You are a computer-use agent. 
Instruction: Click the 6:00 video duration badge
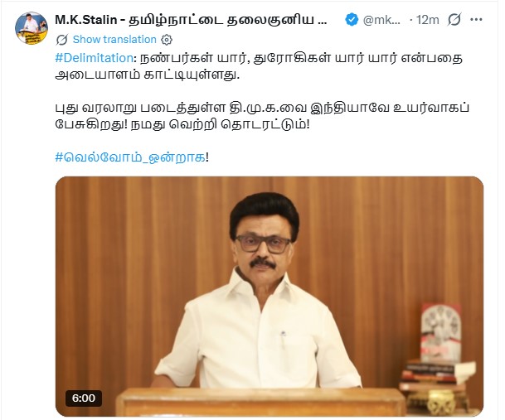click(x=84, y=398)
